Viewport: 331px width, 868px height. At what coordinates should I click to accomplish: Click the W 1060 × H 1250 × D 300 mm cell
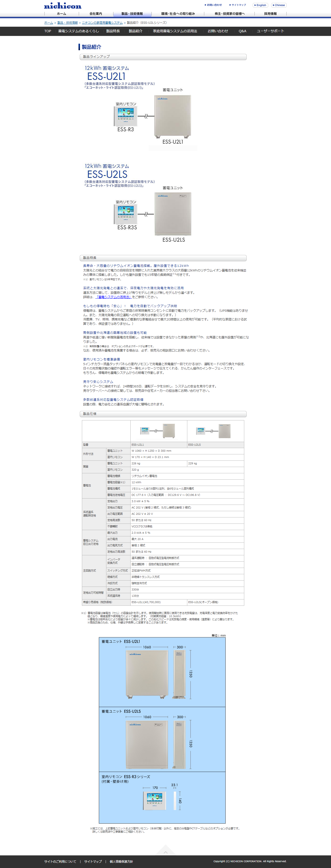pyautogui.click(x=187, y=451)
